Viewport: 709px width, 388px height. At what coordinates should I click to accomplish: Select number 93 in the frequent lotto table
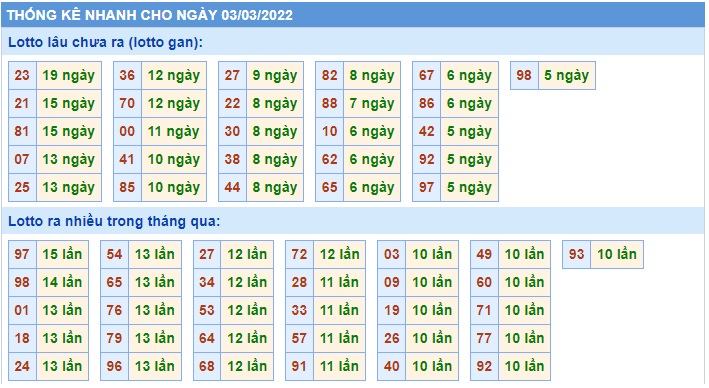click(x=577, y=254)
